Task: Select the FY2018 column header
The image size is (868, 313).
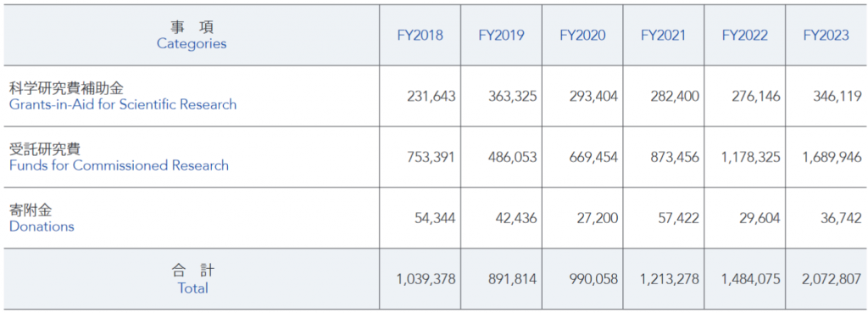Action: (x=420, y=36)
